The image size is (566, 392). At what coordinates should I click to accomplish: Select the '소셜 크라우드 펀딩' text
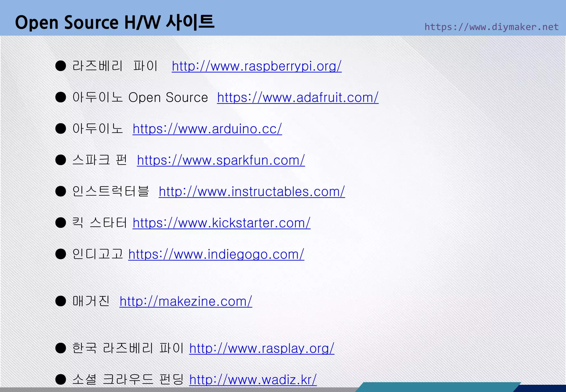tap(128, 379)
